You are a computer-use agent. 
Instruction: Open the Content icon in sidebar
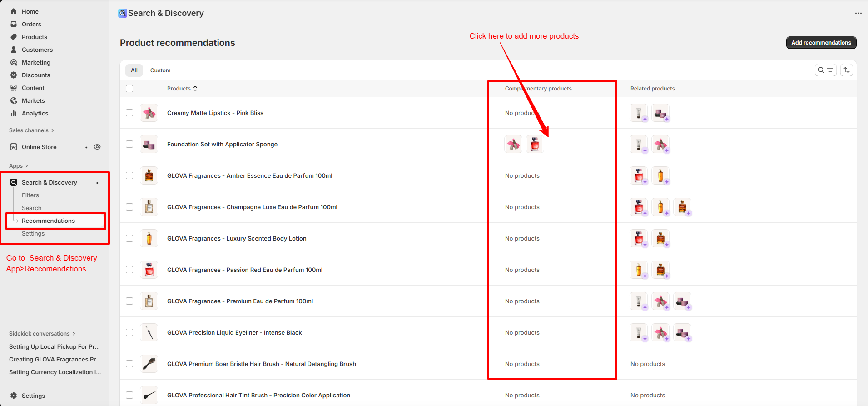tap(14, 88)
